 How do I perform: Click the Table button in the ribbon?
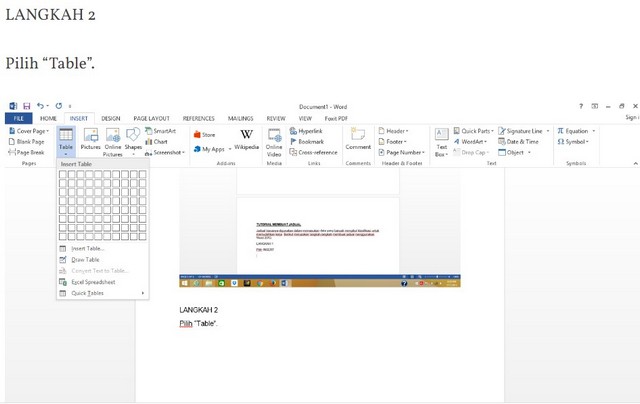coord(66,141)
